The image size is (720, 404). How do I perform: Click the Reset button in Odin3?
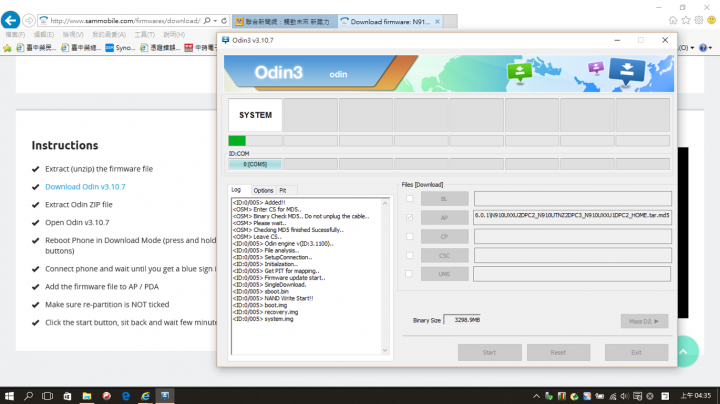558,353
